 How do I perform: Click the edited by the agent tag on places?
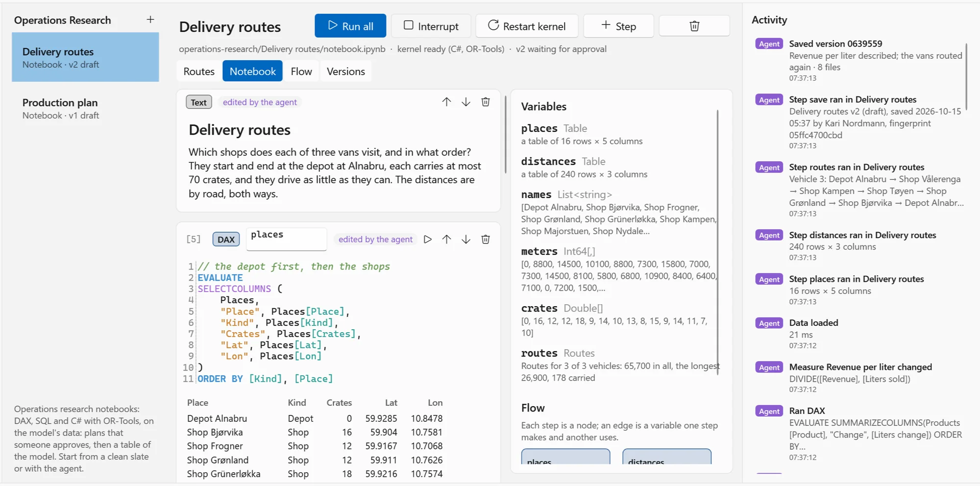point(375,240)
